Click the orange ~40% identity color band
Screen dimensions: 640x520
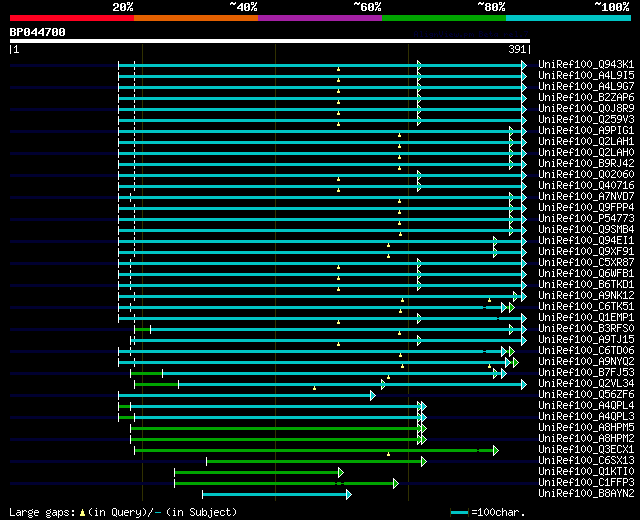point(196,18)
